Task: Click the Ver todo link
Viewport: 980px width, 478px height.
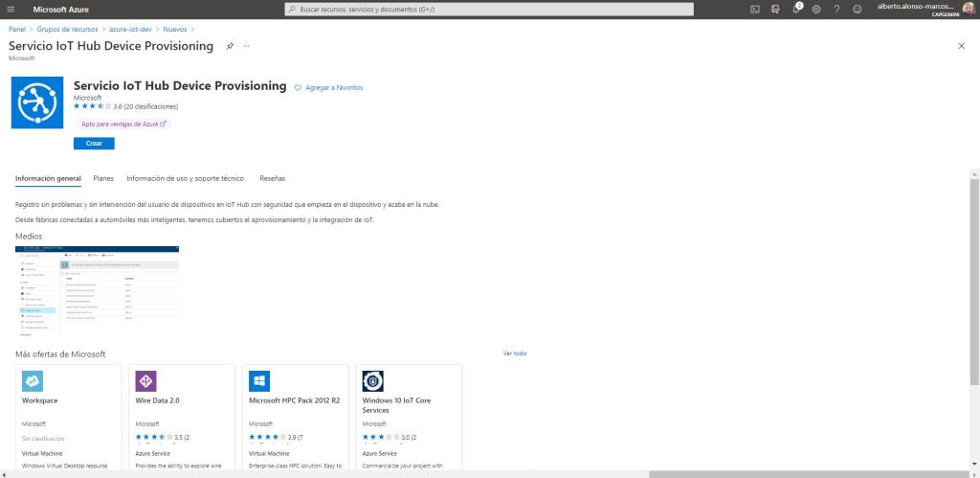Action: click(x=514, y=353)
